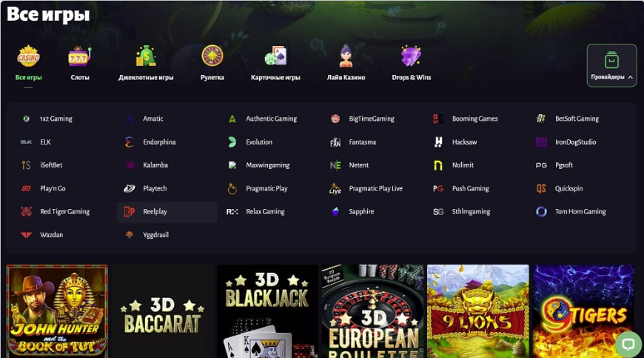Open the 9 Lions game thumbnail

pos(478,311)
